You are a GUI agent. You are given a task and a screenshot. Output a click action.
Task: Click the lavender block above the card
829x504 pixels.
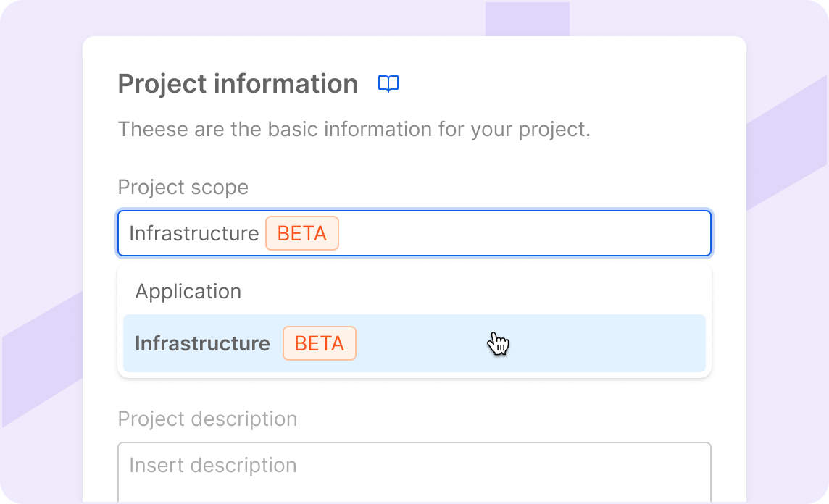point(527,19)
